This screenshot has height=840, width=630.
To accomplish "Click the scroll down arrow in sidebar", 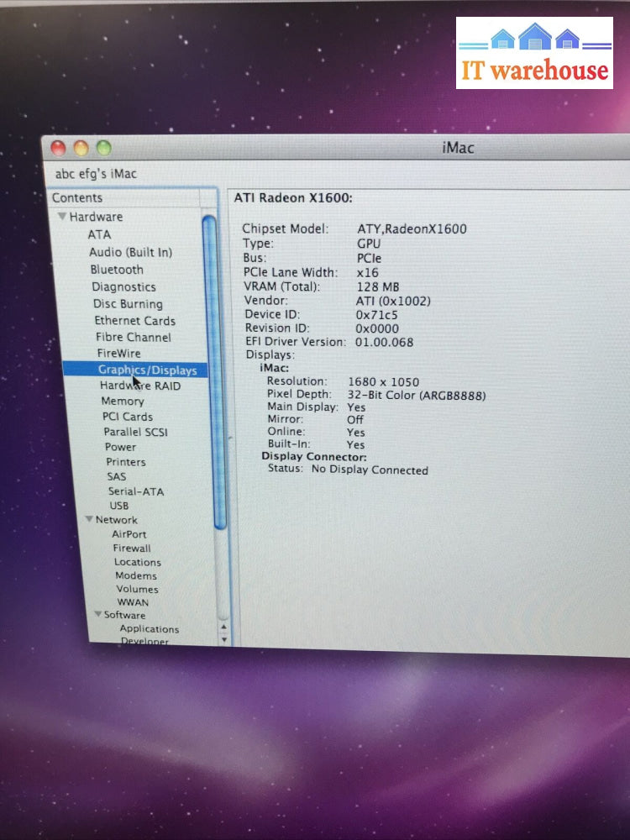I will (223, 639).
